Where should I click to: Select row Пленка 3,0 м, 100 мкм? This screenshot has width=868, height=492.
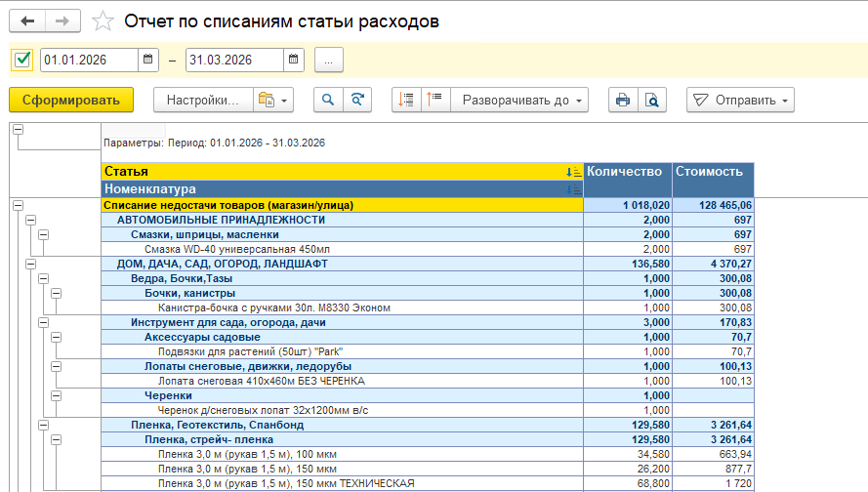pos(342,454)
